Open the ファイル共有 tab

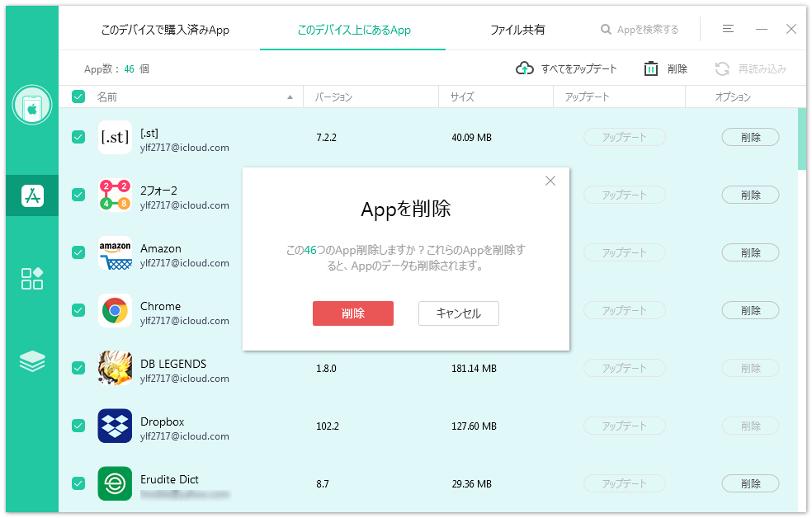pos(517,30)
